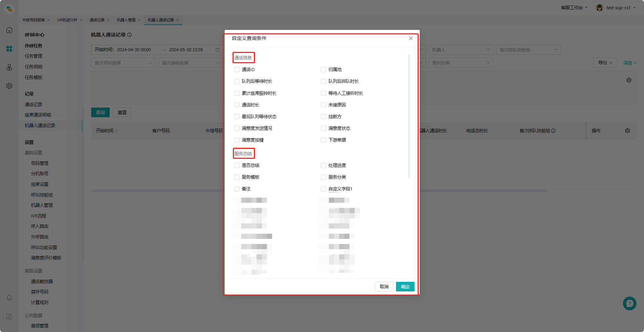Tick the 是否总结 checkbox
Viewport: 644px width, 332px height.
coord(237,165)
